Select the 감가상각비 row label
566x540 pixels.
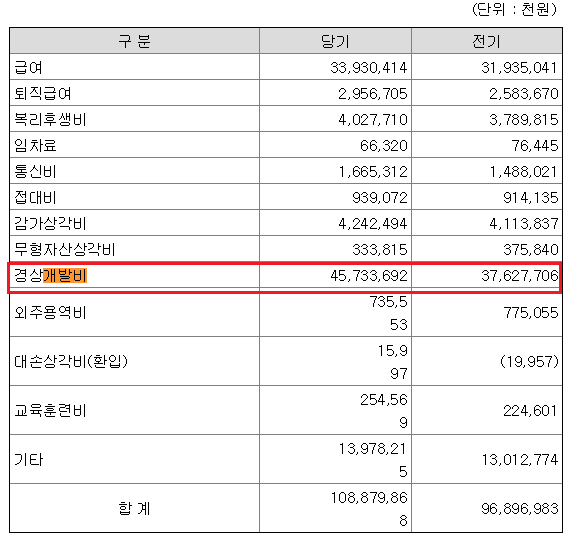(50, 223)
